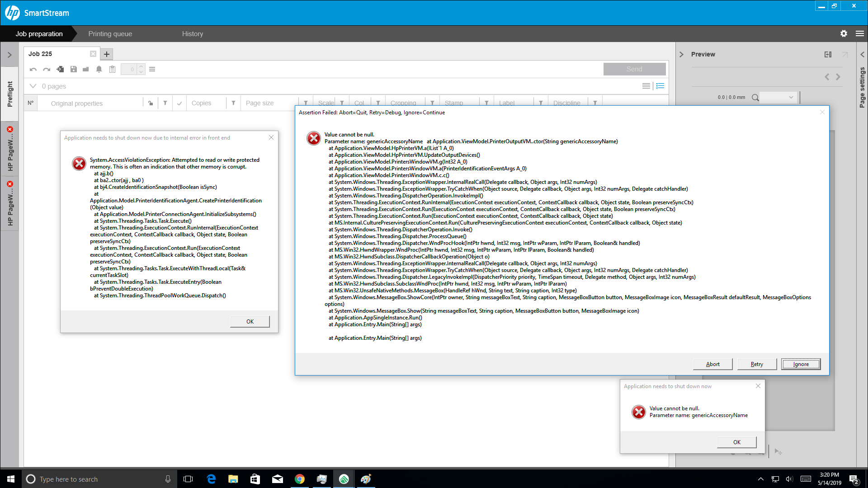Increase copies with the stepper arrow
The height and width of the screenshot is (488, 868).
[141, 66]
